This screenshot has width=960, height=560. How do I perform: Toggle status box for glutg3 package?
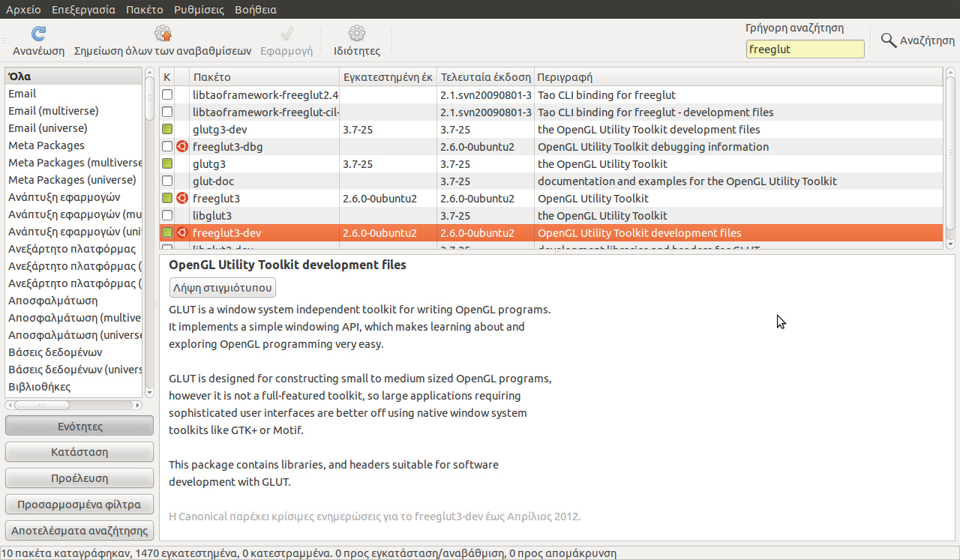click(167, 164)
